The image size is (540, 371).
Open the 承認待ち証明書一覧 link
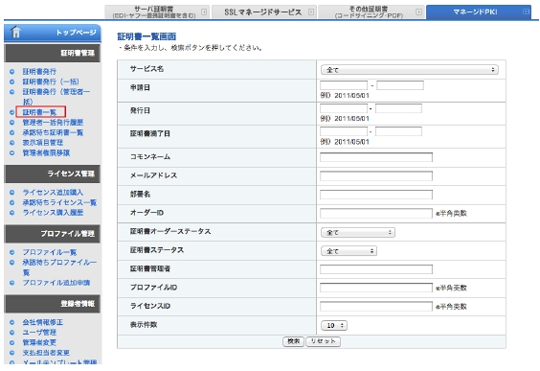coord(53,133)
